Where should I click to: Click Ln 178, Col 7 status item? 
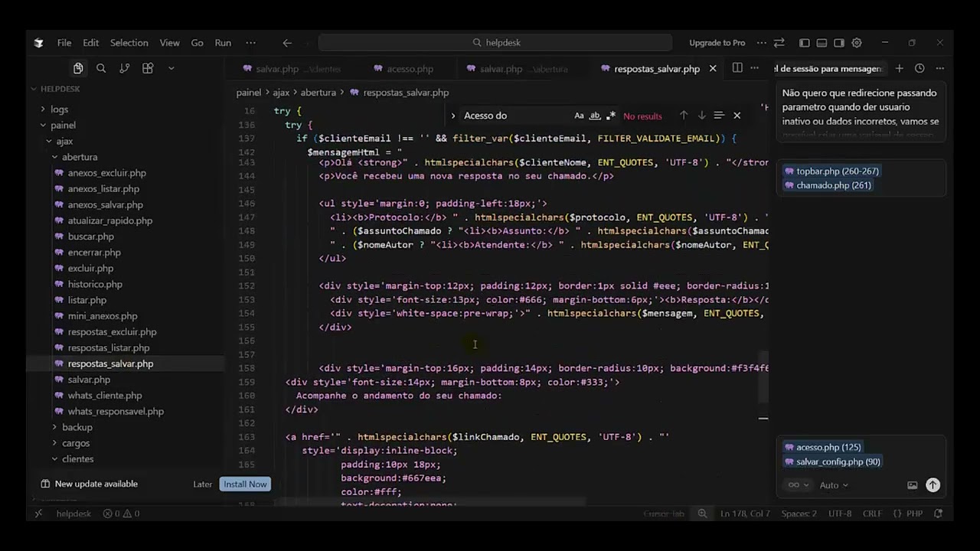pyautogui.click(x=745, y=514)
